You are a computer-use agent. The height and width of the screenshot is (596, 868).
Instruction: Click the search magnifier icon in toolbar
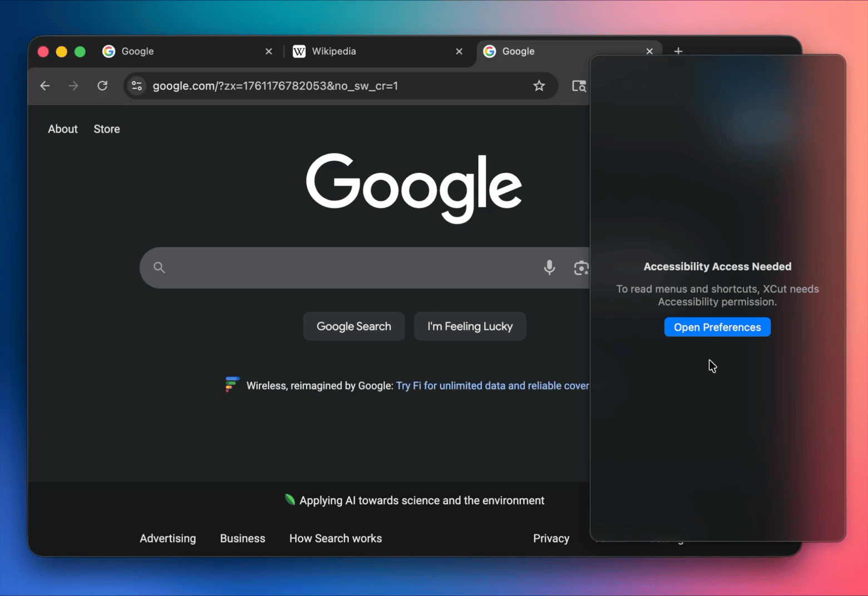(x=579, y=86)
